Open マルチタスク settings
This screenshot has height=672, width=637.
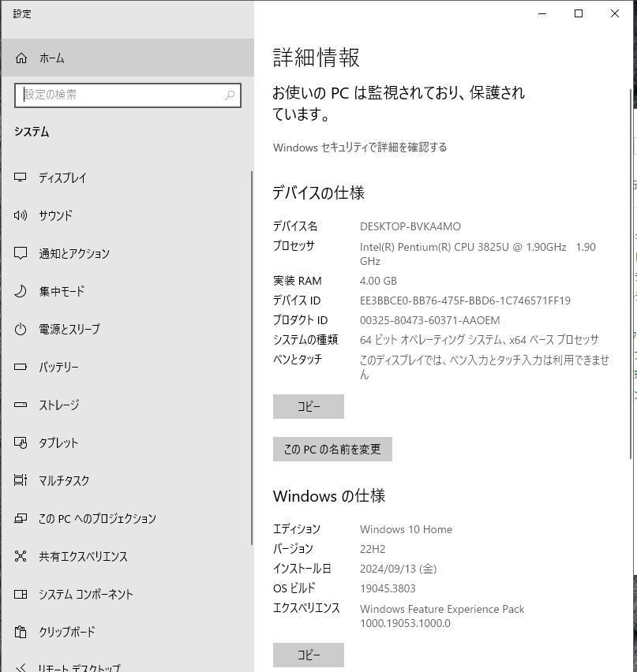(x=126, y=480)
